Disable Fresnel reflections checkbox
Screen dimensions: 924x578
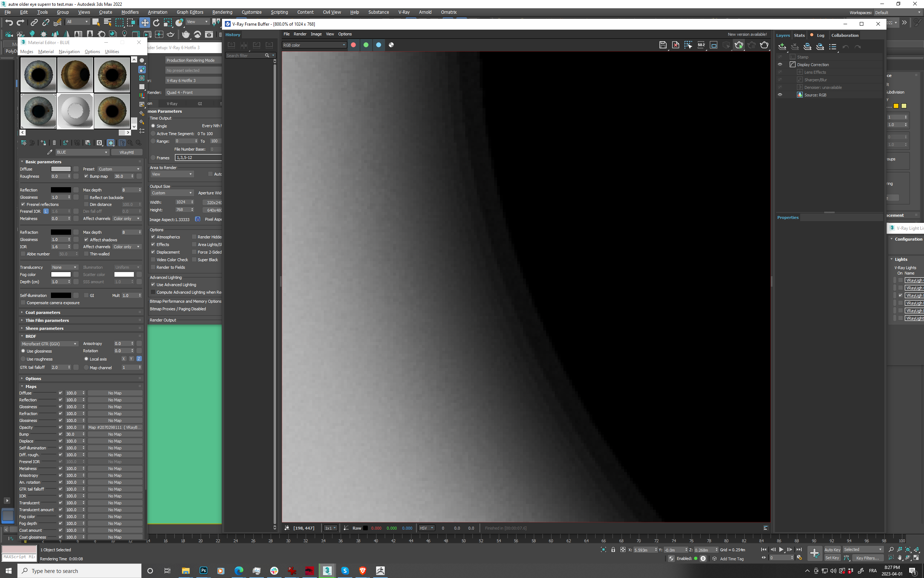click(23, 204)
